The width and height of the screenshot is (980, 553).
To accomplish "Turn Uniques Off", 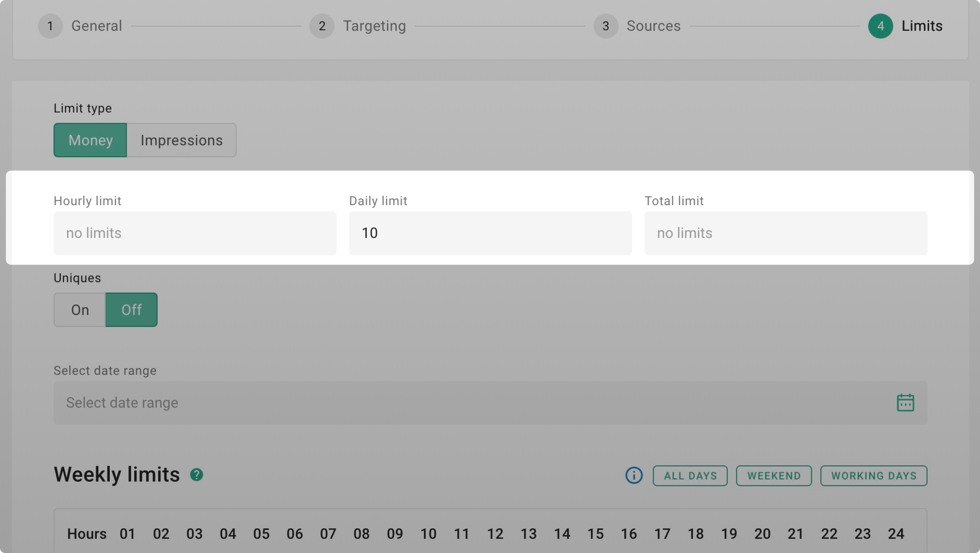I will tap(131, 310).
